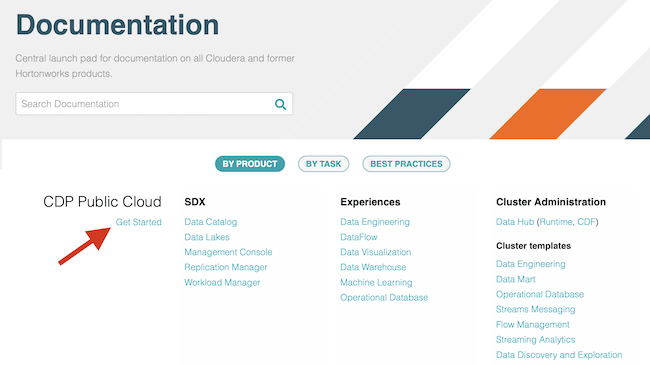Screen dimensions: 650x365
Task: Open Streams Messaging cluster template
Action: point(536,309)
